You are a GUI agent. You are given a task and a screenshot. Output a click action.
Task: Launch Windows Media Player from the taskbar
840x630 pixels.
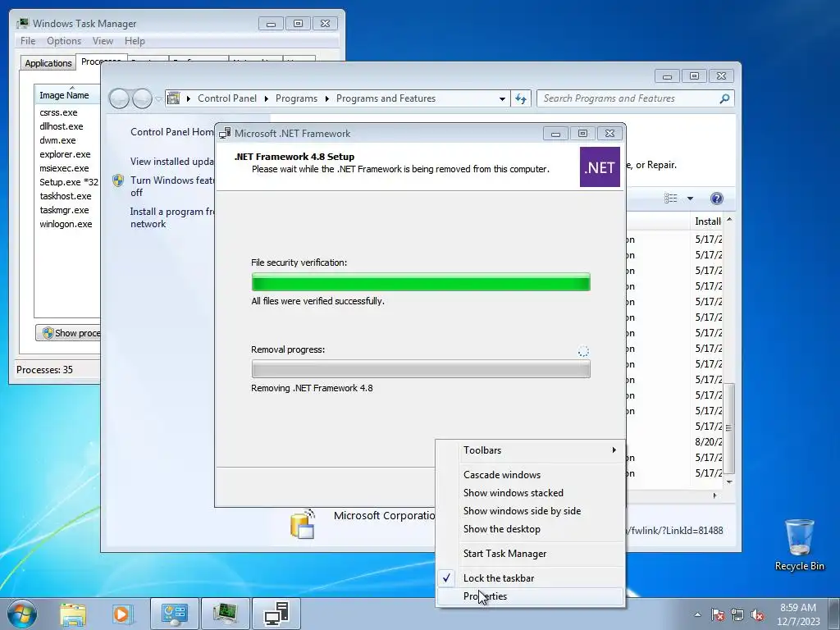pyautogui.click(x=122, y=614)
